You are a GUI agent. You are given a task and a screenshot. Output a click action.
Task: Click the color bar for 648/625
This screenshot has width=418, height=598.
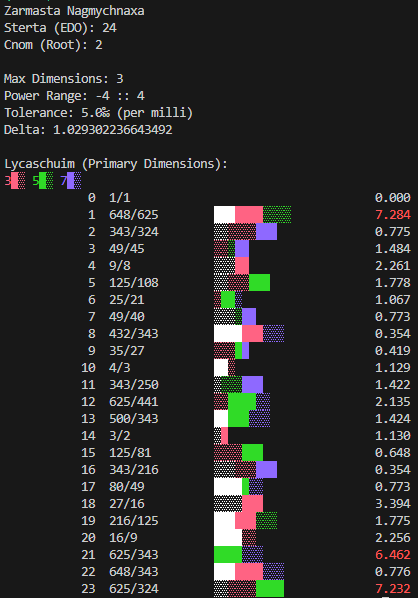click(x=252, y=215)
